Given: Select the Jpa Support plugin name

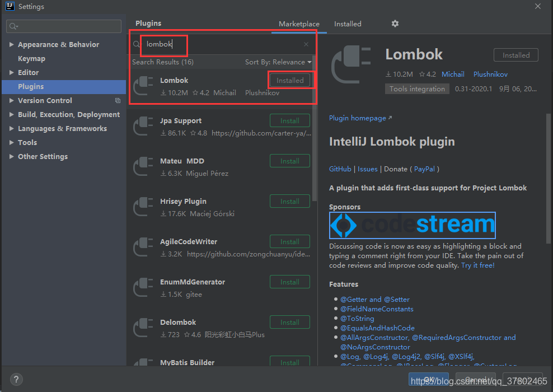Looking at the screenshot, I should (181, 120).
